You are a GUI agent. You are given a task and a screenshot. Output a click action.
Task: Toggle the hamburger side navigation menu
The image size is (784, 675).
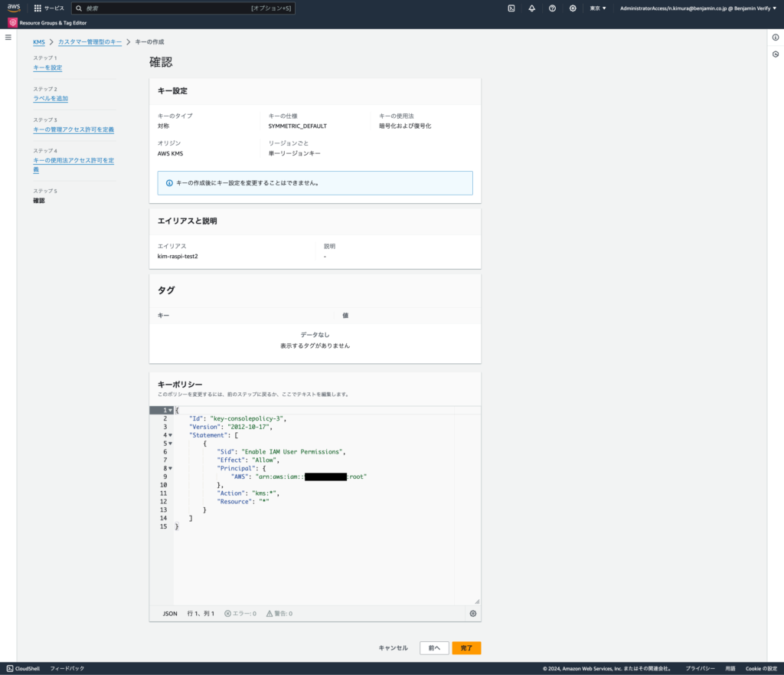[x=8, y=37]
